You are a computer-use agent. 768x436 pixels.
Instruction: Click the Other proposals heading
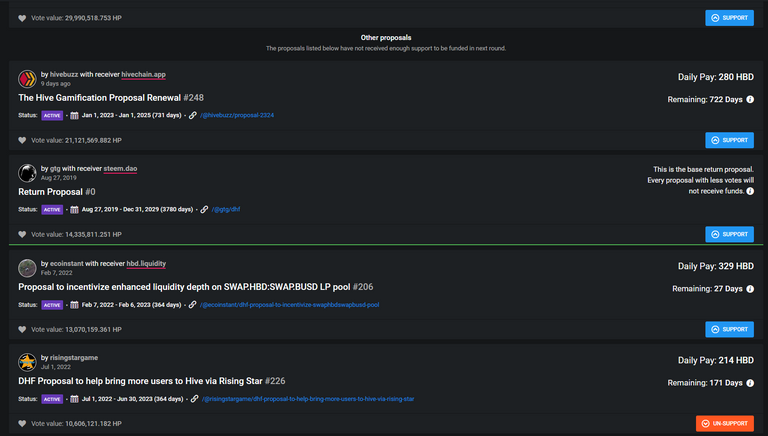(386, 38)
